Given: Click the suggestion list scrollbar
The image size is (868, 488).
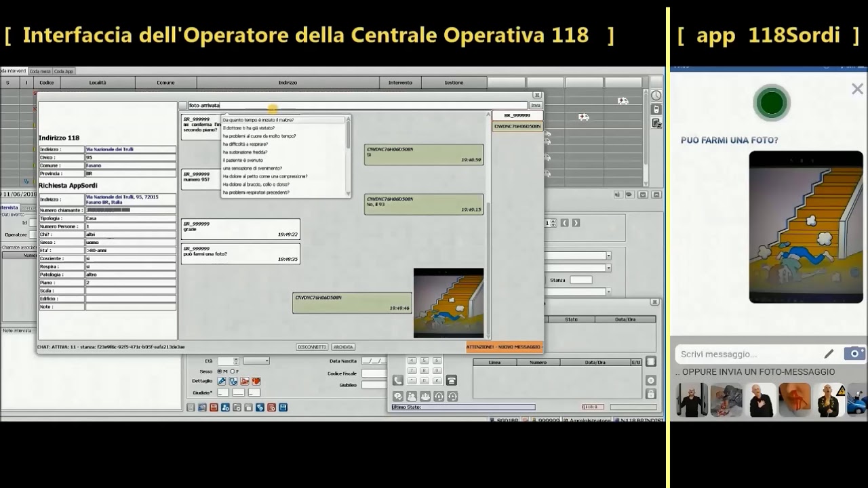Looking at the screenshot, I should 349,156.
